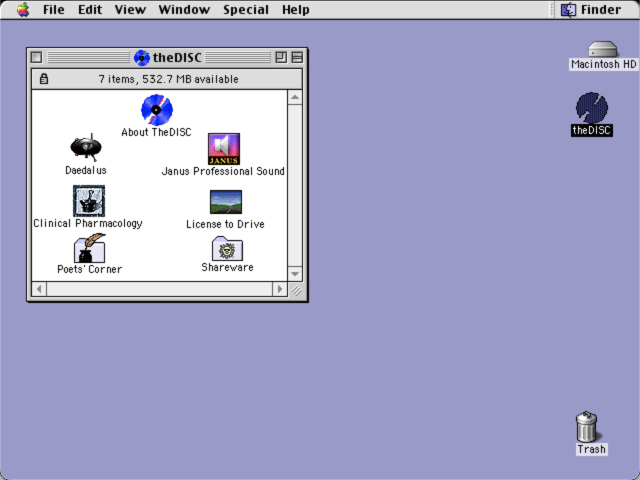This screenshot has height=480, width=640.
Task: Click the disc icon in theDISC title bar
Action: 142,58
